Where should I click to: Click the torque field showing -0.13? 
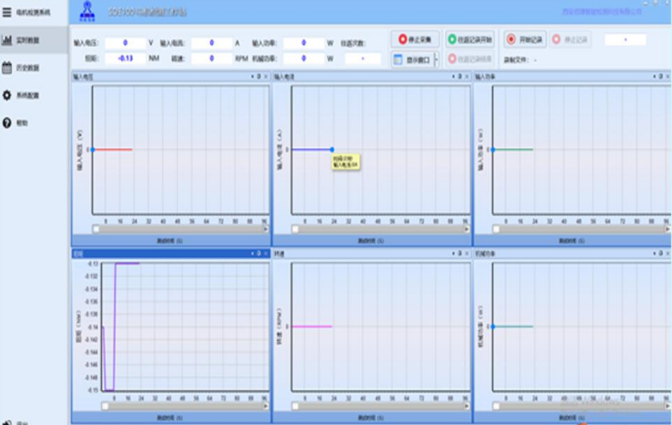(x=125, y=58)
